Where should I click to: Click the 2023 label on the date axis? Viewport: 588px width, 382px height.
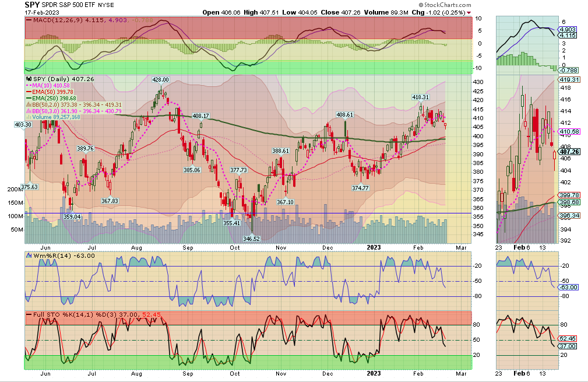[374, 247]
